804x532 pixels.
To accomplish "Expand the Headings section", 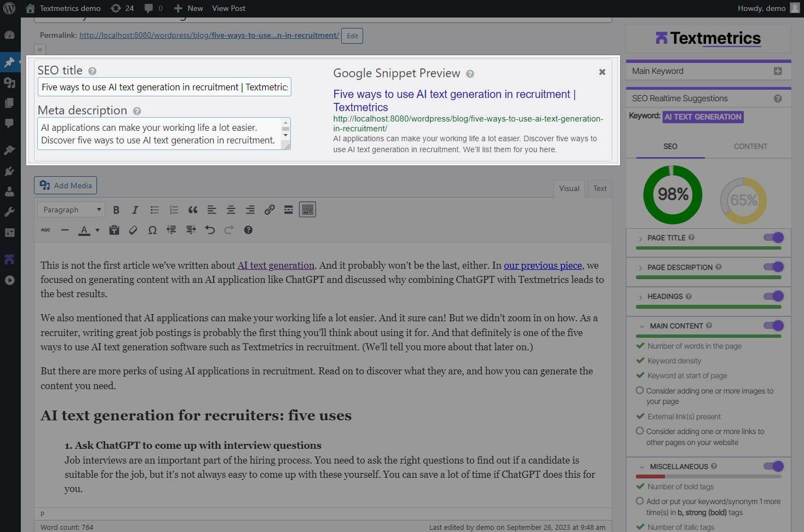I will click(640, 297).
